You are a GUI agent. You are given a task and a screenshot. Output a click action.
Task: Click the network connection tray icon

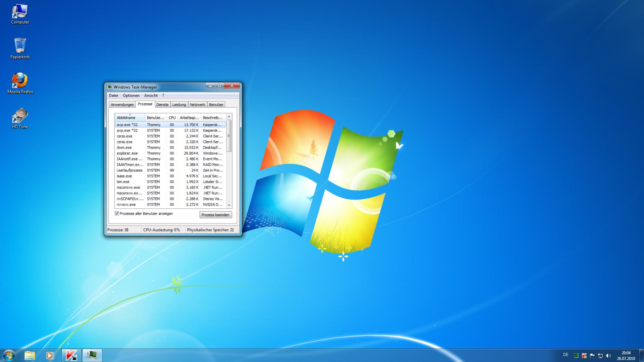click(600, 355)
